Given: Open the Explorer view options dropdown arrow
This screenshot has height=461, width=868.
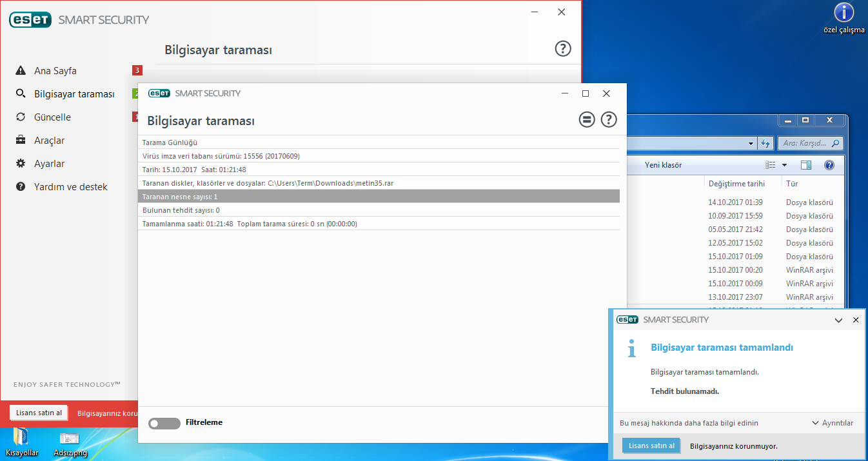Looking at the screenshot, I should 784,165.
